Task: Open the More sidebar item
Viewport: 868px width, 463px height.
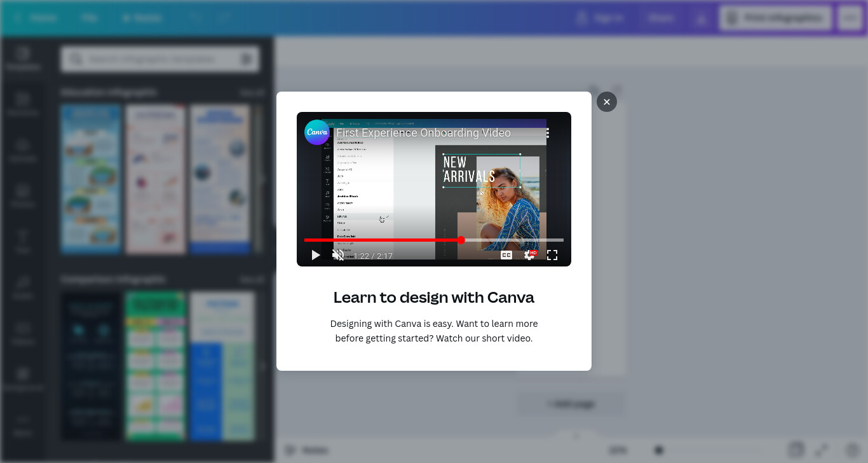Action: [23, 425]
